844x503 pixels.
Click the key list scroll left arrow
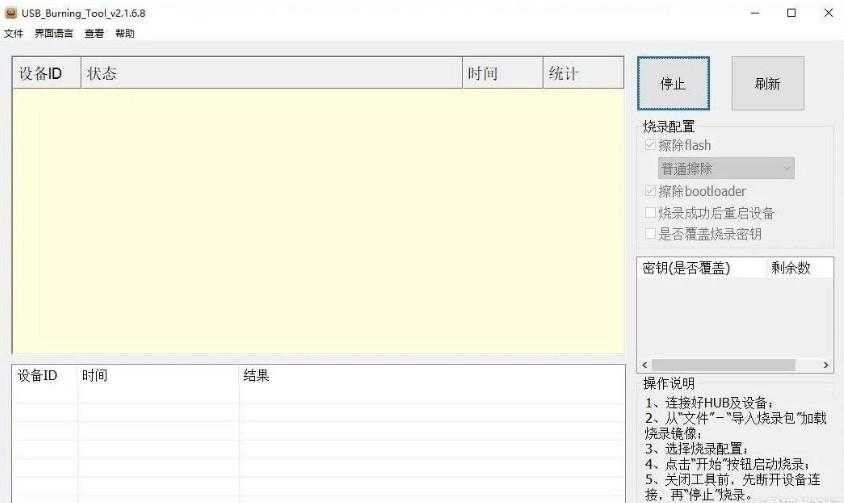coord(644,365)
